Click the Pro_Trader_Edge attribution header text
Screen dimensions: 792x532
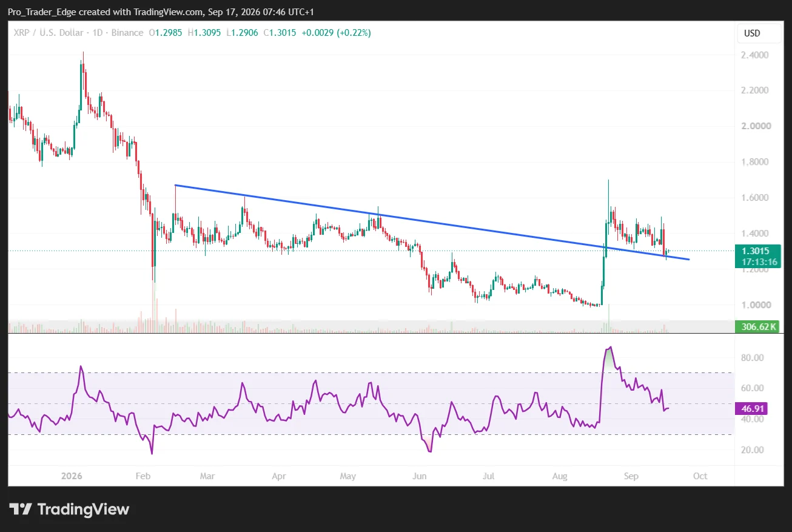[161, 12]
